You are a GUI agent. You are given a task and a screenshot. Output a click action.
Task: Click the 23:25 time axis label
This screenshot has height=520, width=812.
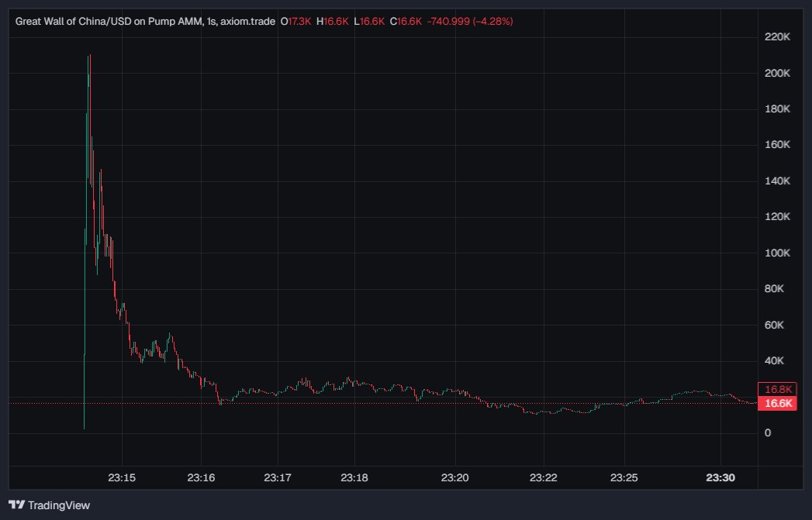[624, 477]
